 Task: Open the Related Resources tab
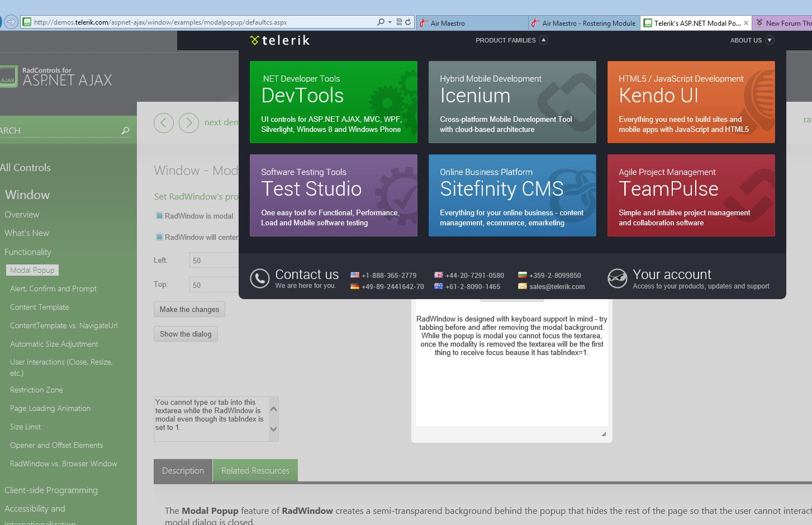click(255, 471)
